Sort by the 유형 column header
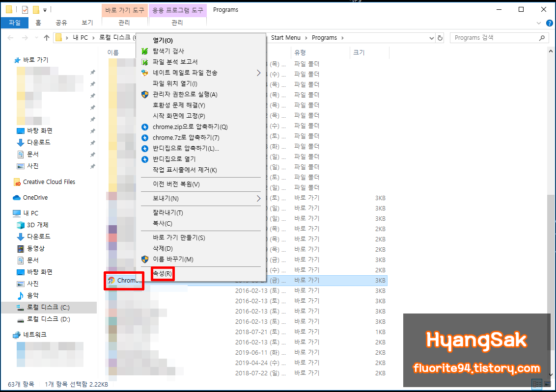 [300, 52]
